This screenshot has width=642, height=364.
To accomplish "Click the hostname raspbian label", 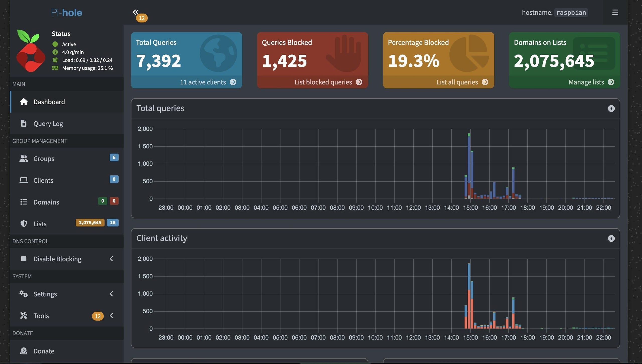I will tap(555, 12).
